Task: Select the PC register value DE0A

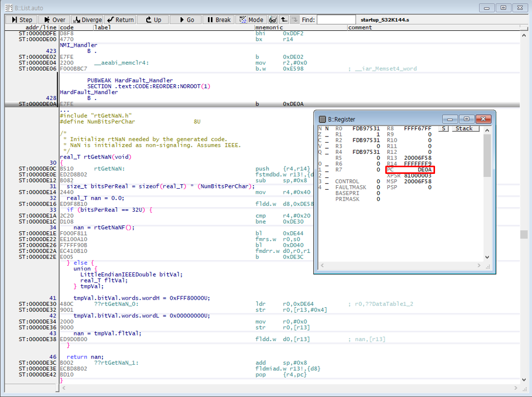Action: pyautogui.click(x=424, y=169)
